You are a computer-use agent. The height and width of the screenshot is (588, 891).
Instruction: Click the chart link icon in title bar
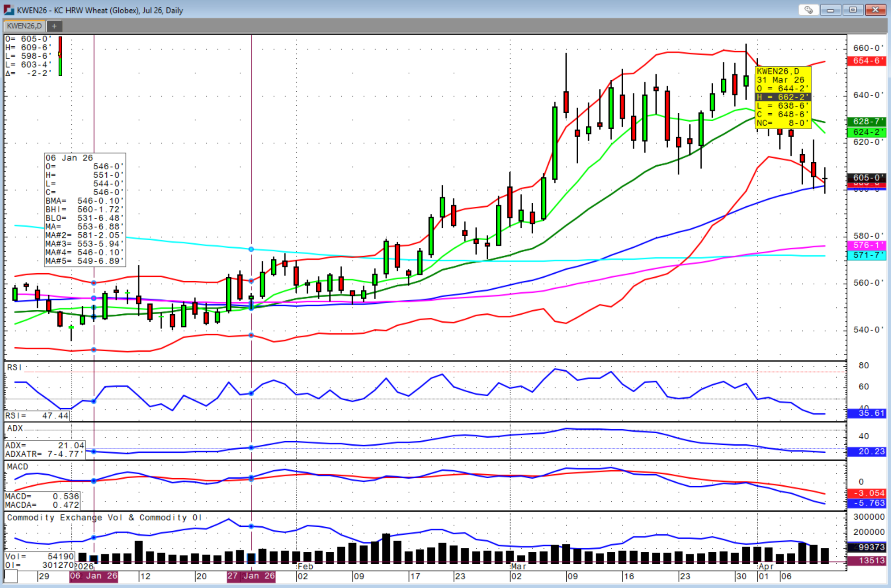[x=809, y=10]
